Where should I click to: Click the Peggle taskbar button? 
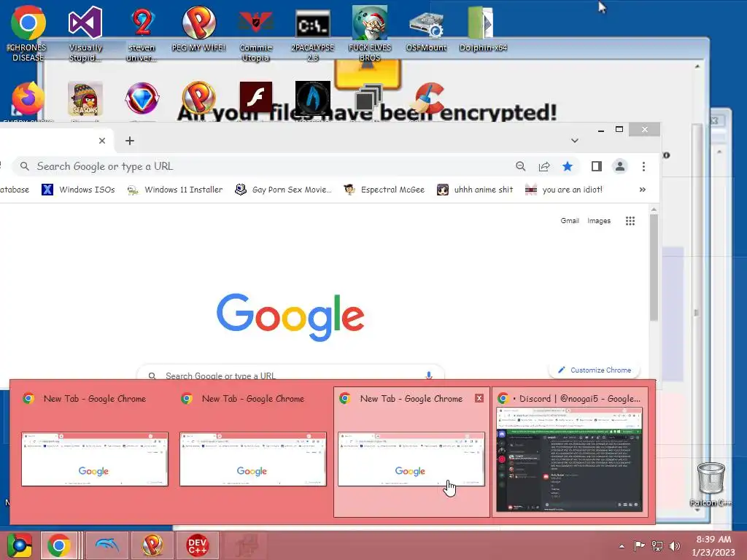pyautogui.click(x=152, y=545)
